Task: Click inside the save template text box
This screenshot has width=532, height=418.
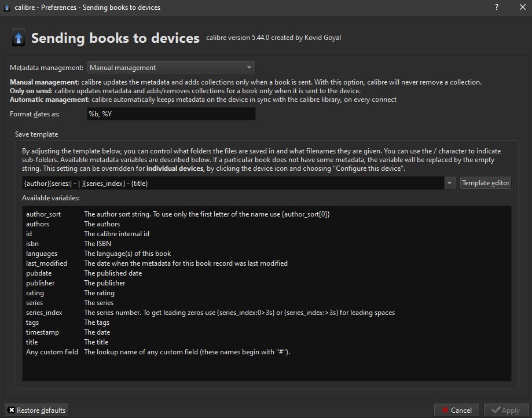Action: pyautogui.click(x=232, y=183)
